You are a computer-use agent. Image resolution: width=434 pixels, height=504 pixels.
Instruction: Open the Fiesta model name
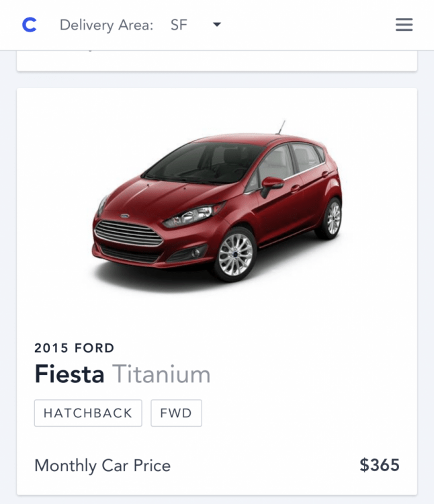click(x=69, y=374)
